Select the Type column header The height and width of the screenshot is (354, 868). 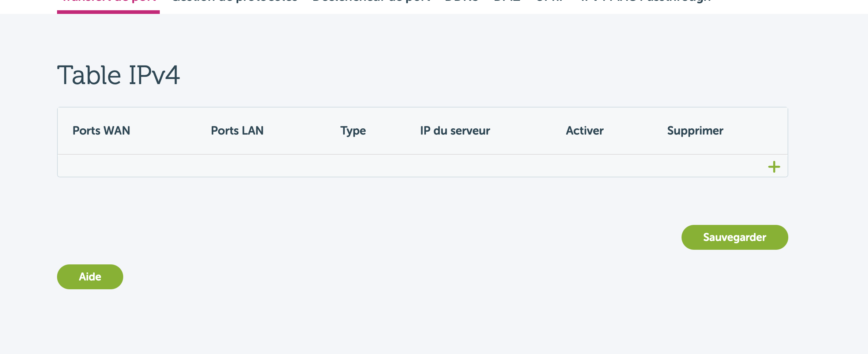tap(353, 131)
